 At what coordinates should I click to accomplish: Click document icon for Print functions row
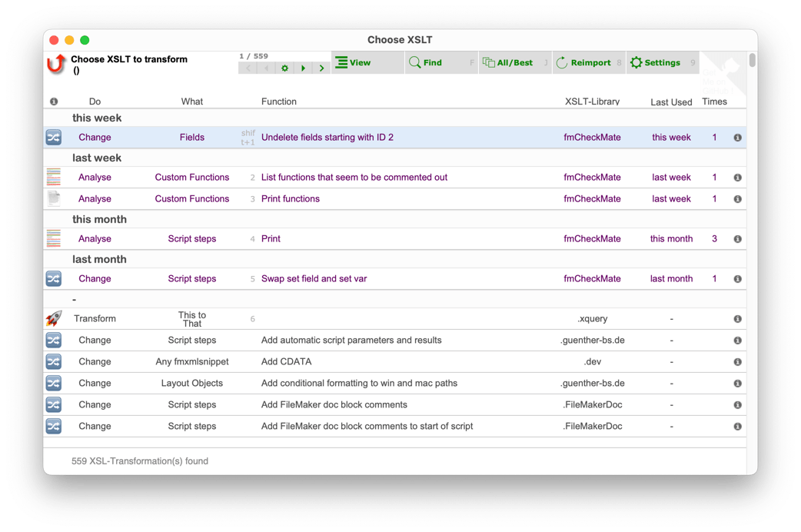[x=54, y=199]
